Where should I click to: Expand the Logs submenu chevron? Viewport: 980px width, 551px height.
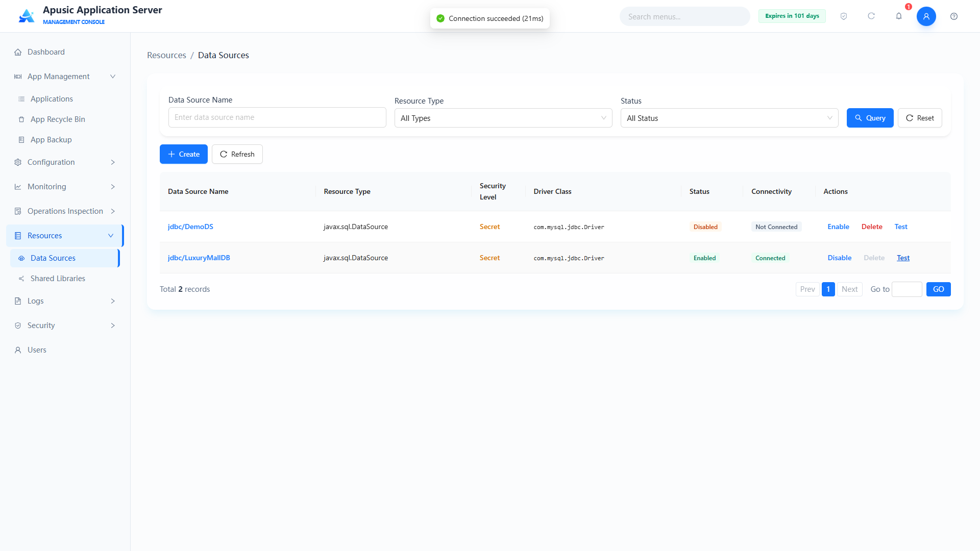(113, 301)
